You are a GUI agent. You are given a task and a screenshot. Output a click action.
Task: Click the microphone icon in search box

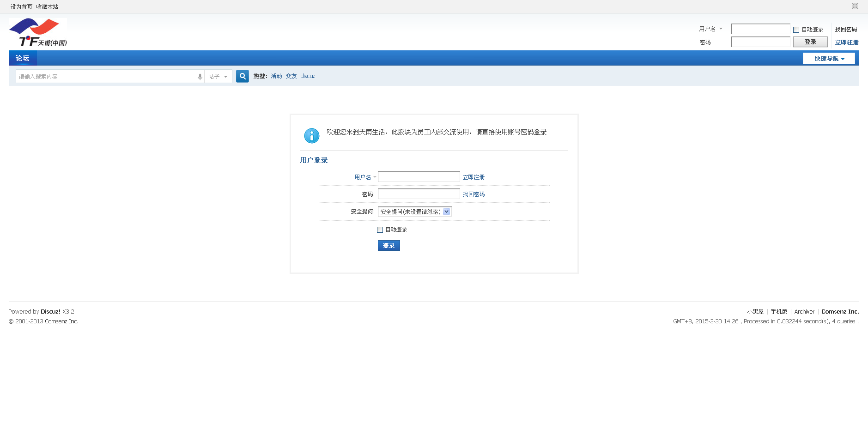tap(200, 77)
